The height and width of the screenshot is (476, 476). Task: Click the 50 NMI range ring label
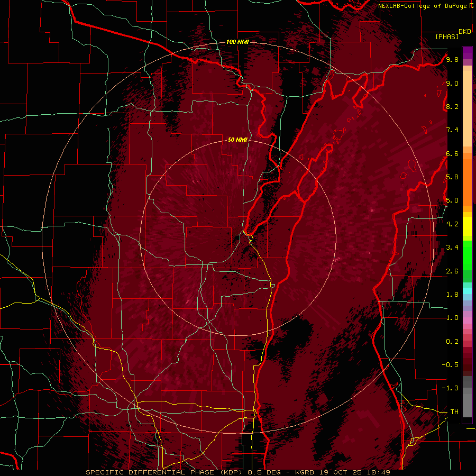(x=237, y=140)
